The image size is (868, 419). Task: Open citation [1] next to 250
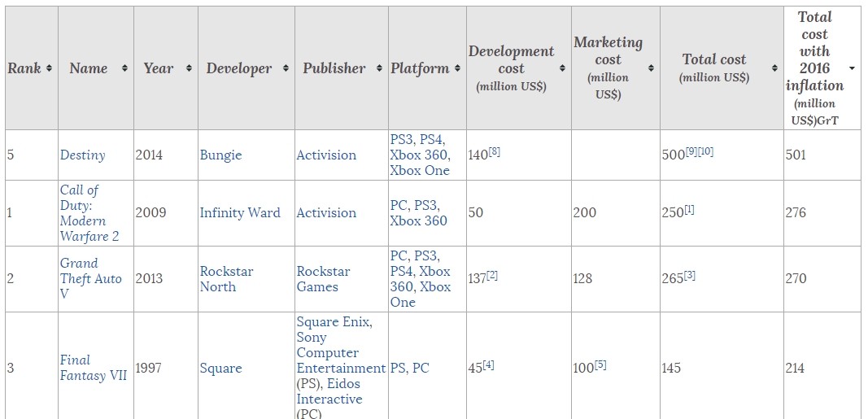point(689,210)
